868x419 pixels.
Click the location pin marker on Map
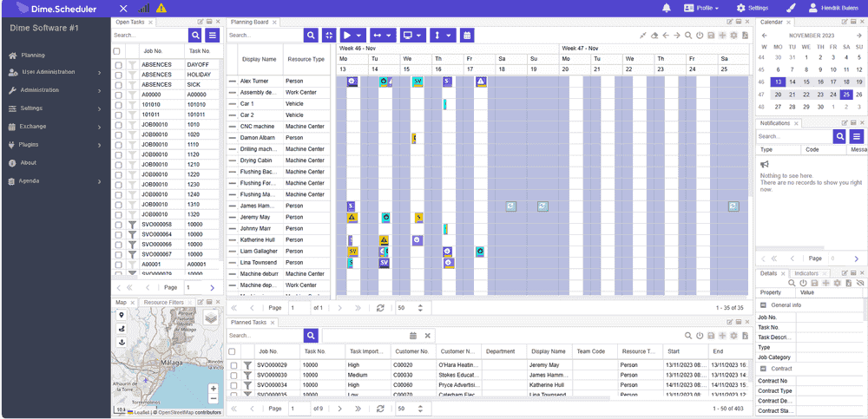[122, 315]
